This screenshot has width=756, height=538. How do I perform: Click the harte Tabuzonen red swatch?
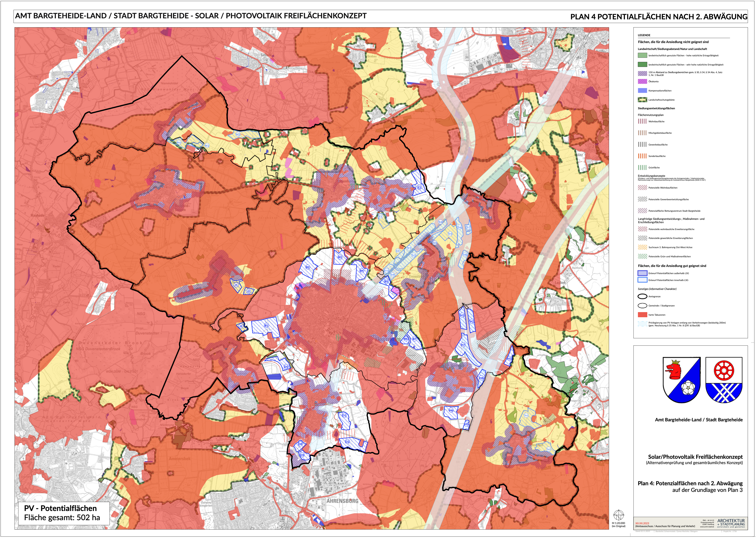click(642, 315)
